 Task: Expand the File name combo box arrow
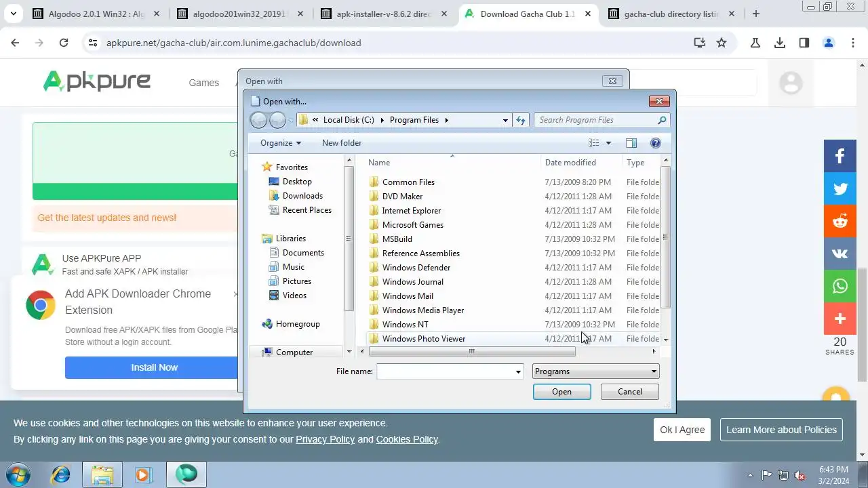tap(518, 371)
